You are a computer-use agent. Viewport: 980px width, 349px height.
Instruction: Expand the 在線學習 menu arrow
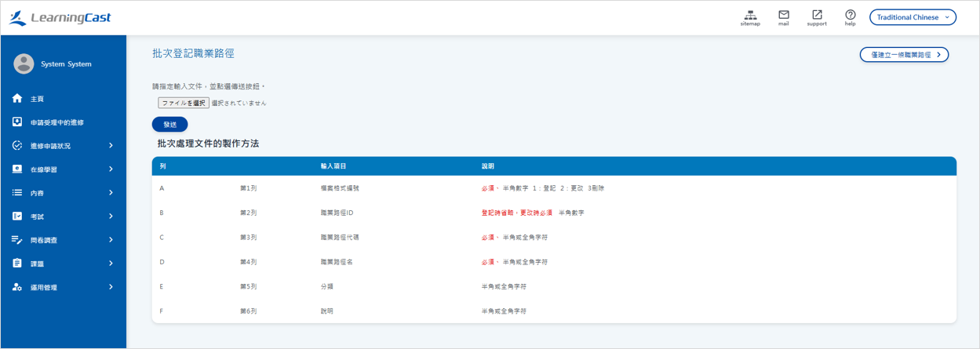click(111, 169)
